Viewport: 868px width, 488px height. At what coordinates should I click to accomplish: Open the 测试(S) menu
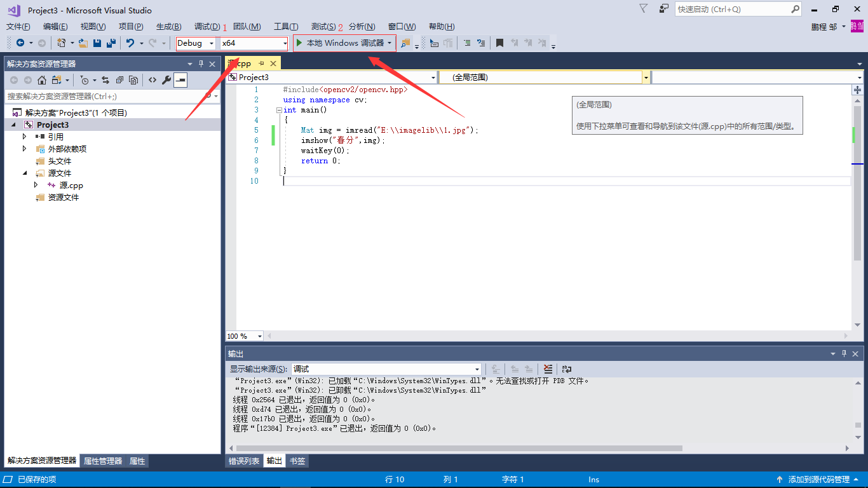(x=322, y=26)
